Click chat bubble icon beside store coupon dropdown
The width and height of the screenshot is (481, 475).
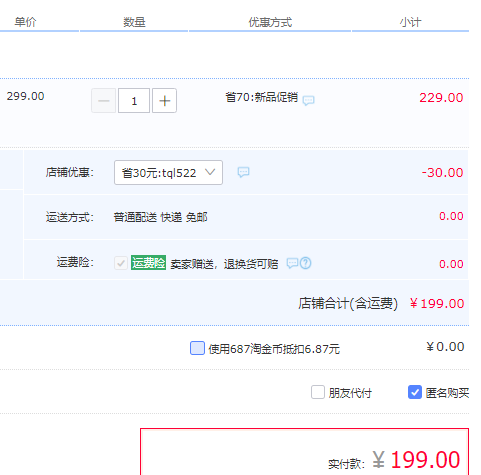(243, 172)
